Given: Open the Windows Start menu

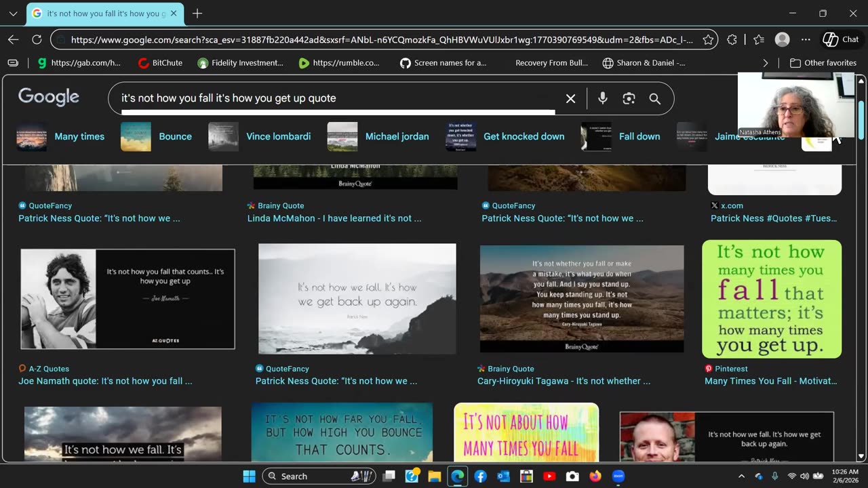Looking at the screenshot, I should 250,476.
